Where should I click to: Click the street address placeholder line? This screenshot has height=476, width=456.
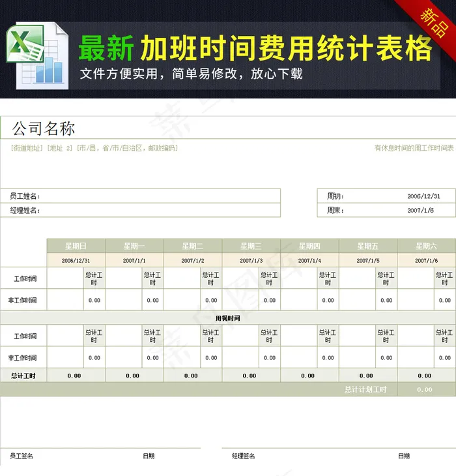pos(94,149)
